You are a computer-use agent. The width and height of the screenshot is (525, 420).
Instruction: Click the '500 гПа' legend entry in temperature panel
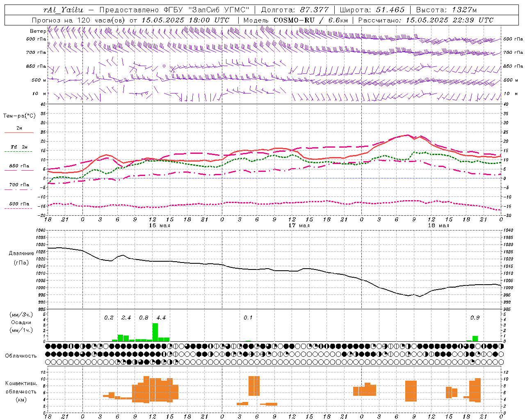click(19, 204)
